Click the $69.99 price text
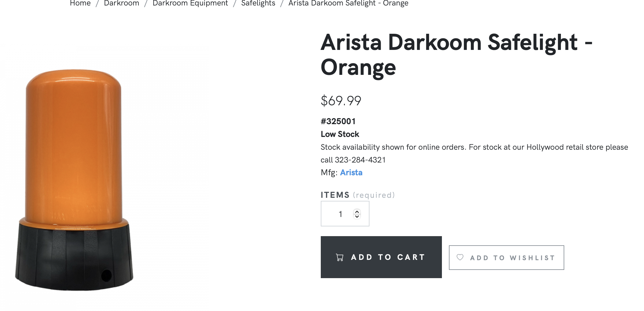Viewport: 644px width, 311px height. (x=341, y=101)
